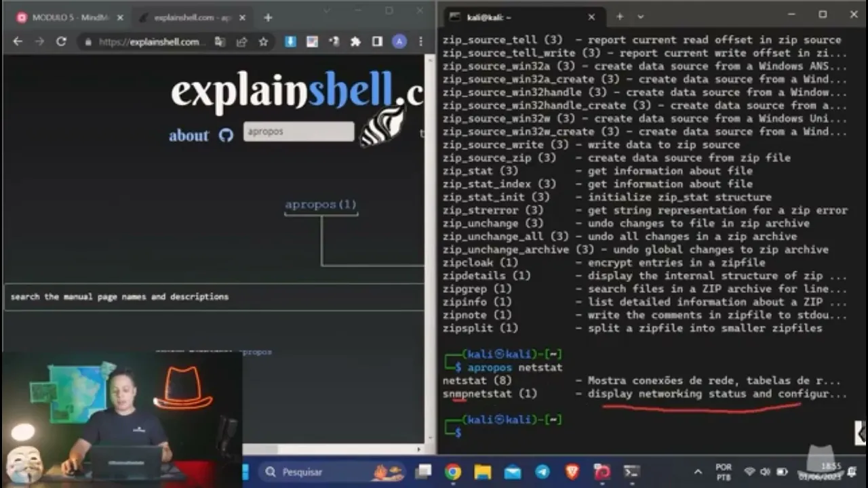This screenshot has height=488, width=868.
Task: Click the explainshell seashell logo image
Action: (x=383, y=127)
